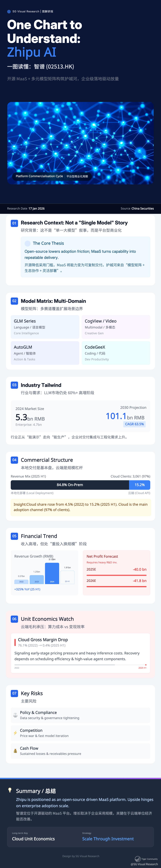This screenshot has height=868, width=161.
Task: Click the money bag icon beside Cash Flow
Action: [x=15, y=751]
